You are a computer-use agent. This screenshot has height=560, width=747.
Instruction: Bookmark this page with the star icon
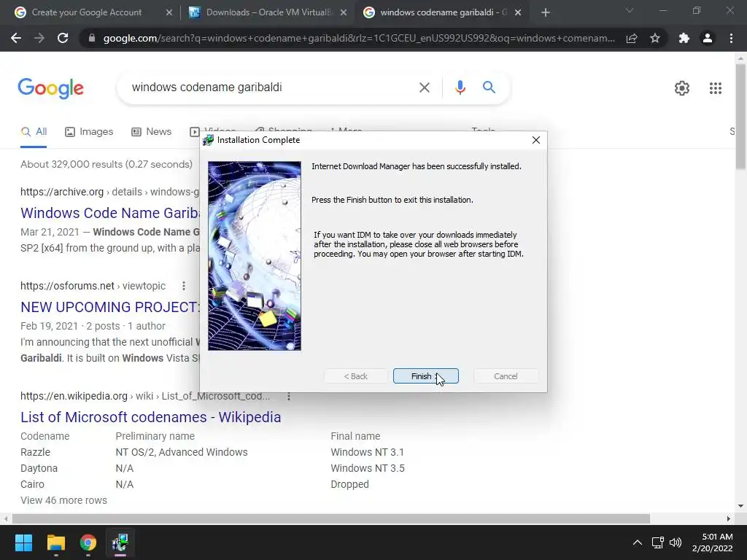tap(655, 38)
